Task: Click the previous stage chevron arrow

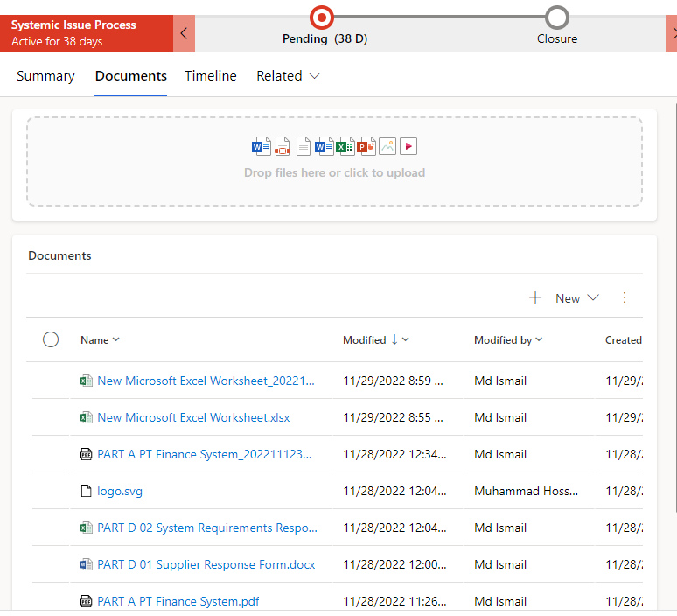Action: click(184, 33)
